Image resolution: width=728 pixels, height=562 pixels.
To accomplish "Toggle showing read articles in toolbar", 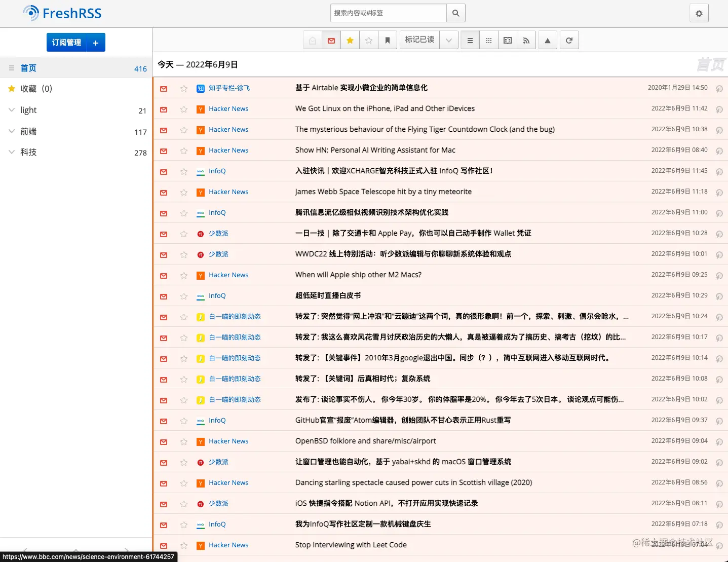I will pos(313,41).
